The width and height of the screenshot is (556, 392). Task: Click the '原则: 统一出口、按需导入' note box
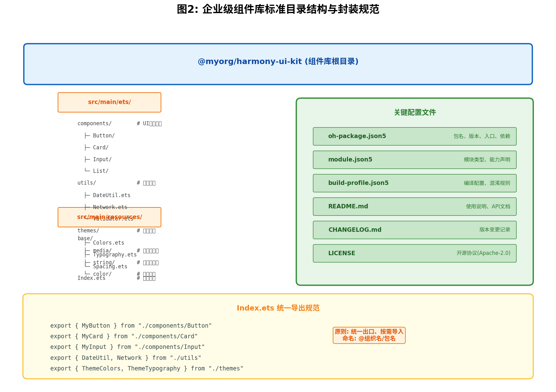tap(369, 335)
